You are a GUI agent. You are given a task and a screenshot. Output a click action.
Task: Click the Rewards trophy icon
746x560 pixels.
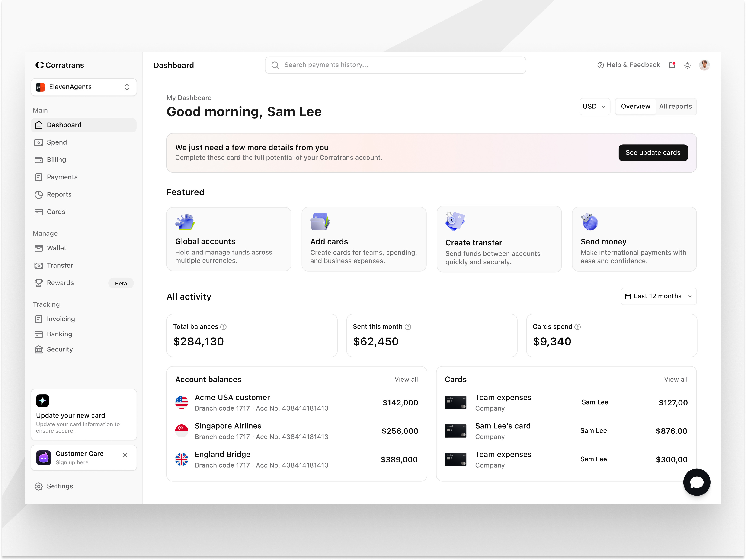tap(39, 283)
